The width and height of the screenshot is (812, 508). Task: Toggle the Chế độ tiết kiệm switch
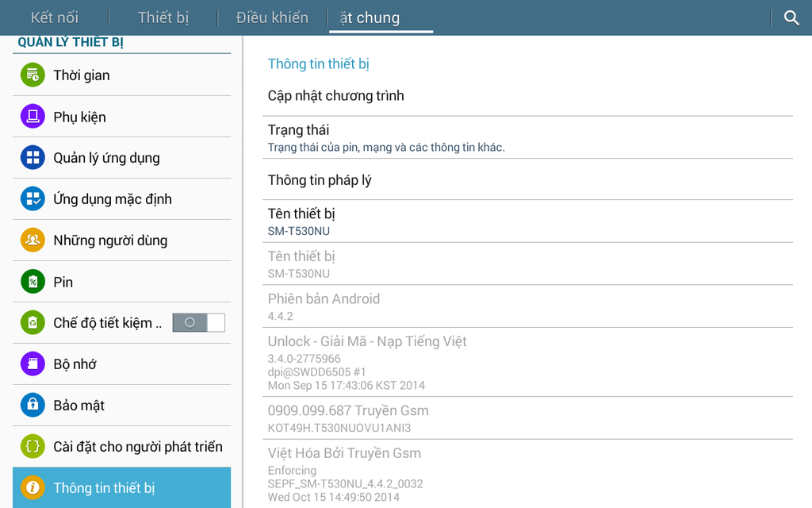[x=199, y=322]
